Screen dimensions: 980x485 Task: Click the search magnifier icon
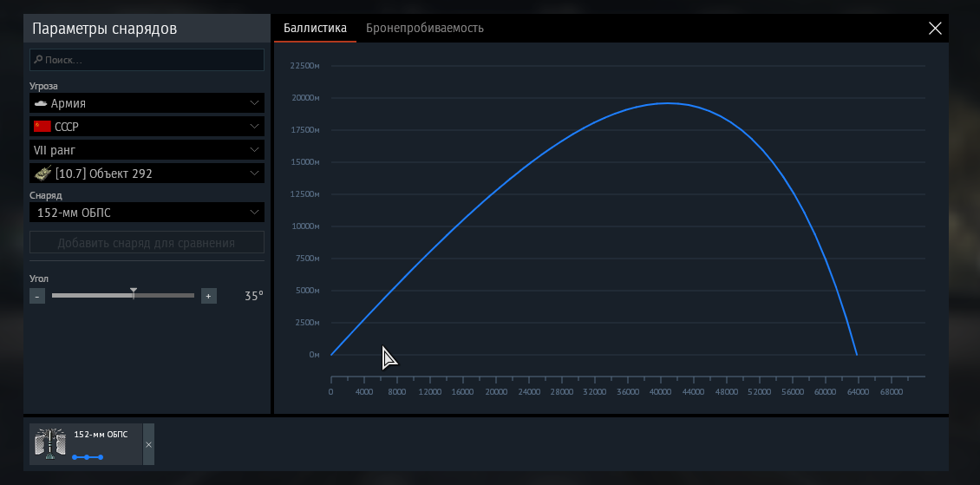(x=38, y=61)
